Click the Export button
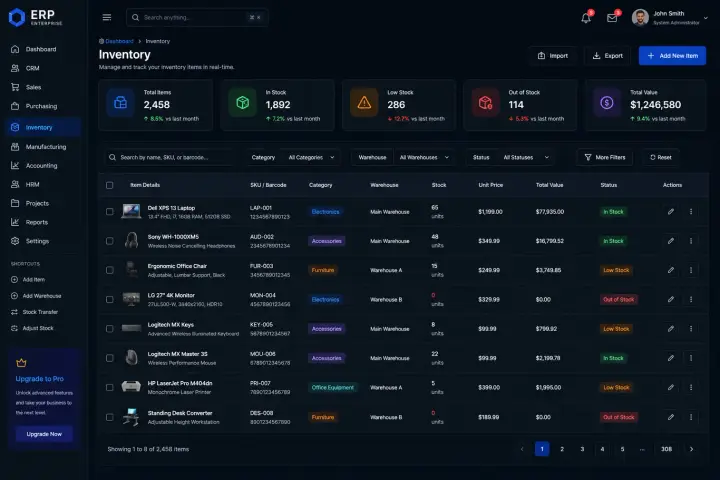The width and height of the screenshot is (720, 480). pyautogui.click(x=608, y=56)
